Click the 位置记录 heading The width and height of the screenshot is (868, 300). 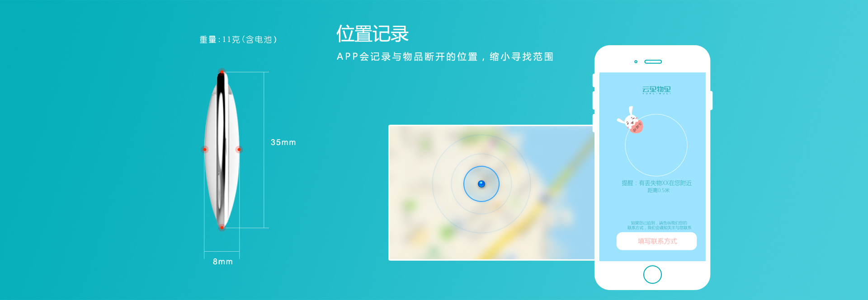click(373, 34)
